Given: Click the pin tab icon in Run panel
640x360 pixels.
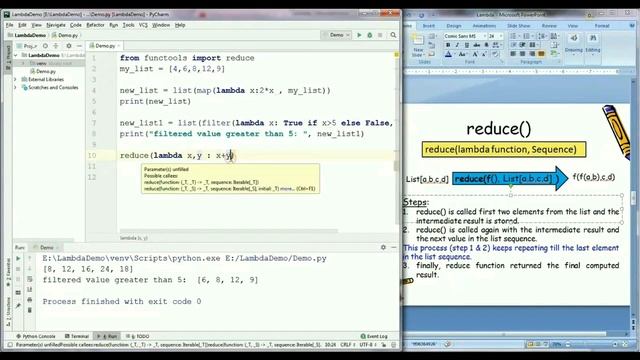Looking at the screenshot, I should pos(18,305).
